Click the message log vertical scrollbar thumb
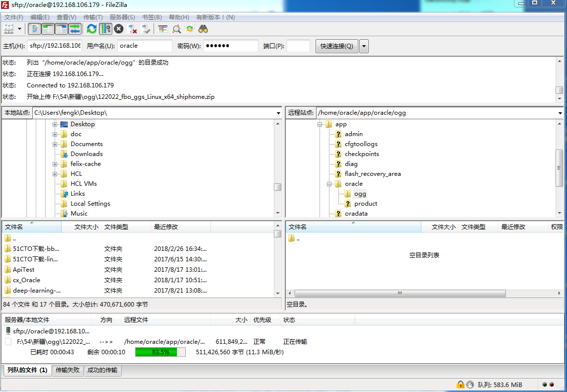 [560, 90]
